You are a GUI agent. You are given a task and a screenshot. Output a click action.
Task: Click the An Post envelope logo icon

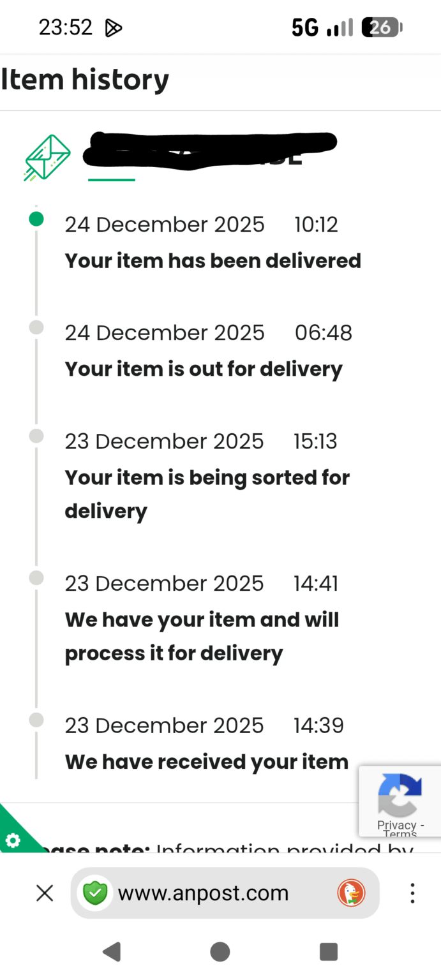46,156
